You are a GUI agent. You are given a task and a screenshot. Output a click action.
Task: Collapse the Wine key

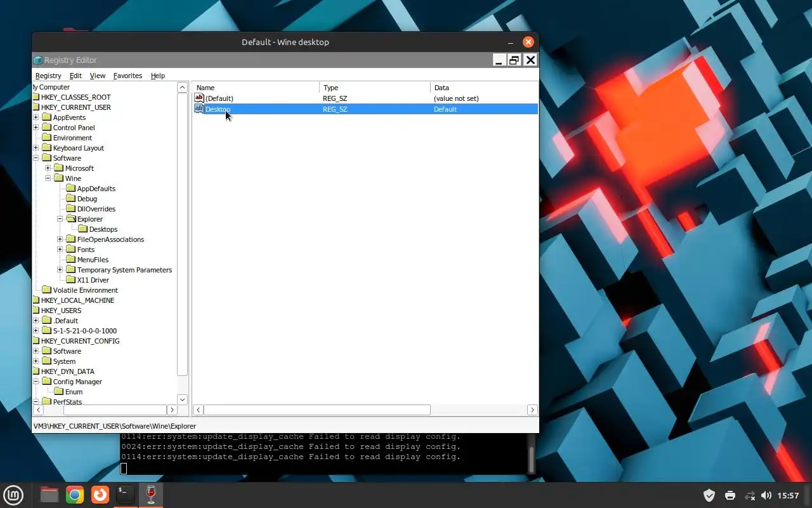coord(48,178)
